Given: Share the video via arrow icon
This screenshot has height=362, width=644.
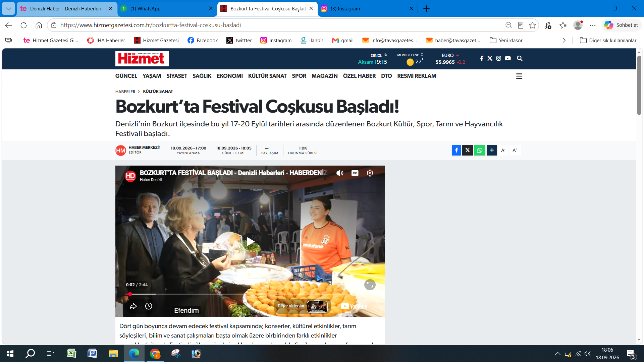Looking at the screenshot, I should pyautogui.click(x=133, y=306).
